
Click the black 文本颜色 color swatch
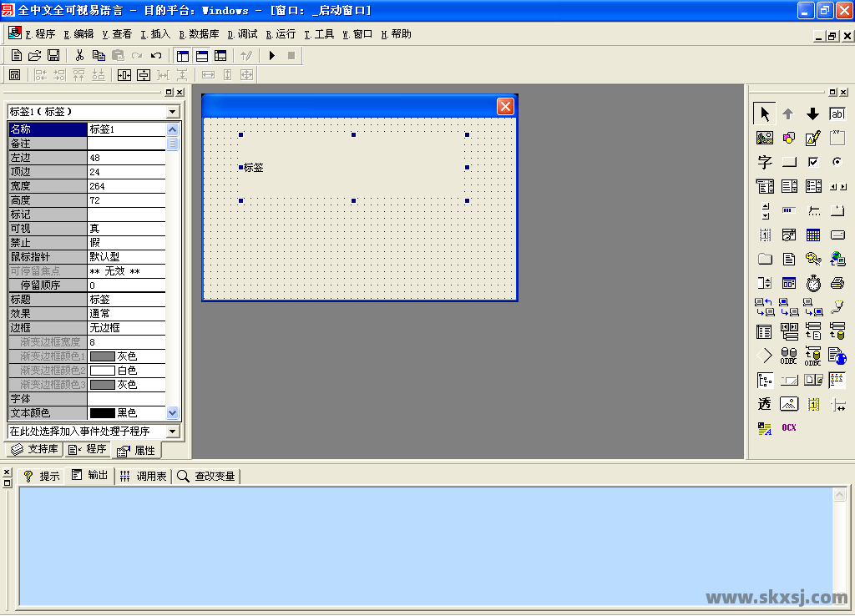102,413
